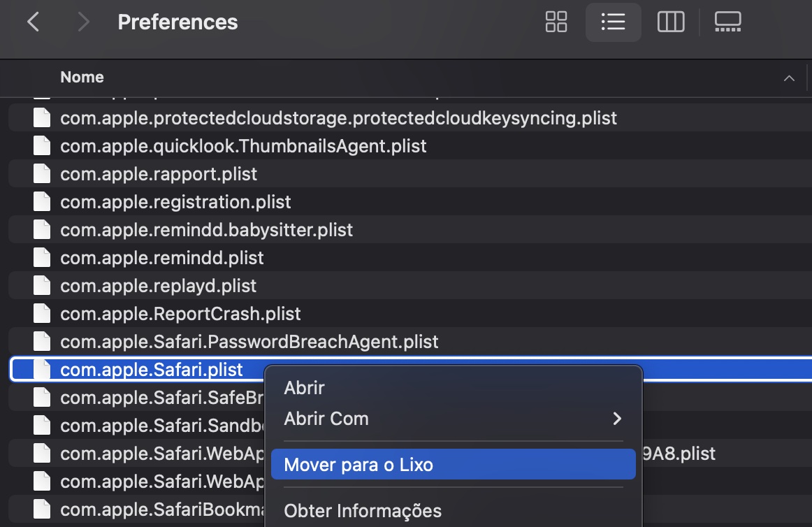
Task: Click Obter Informações in the context menu
Action: pos(363,510)
